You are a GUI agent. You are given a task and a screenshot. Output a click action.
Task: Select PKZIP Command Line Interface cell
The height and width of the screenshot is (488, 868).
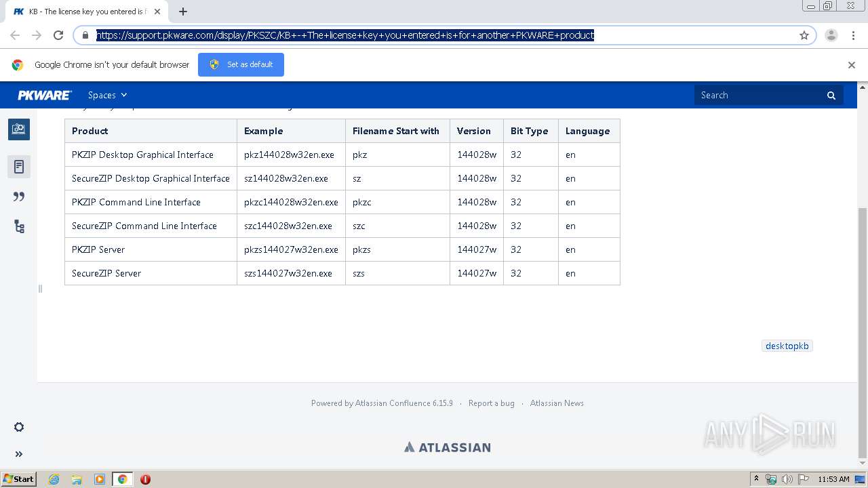tap(151, 202)
